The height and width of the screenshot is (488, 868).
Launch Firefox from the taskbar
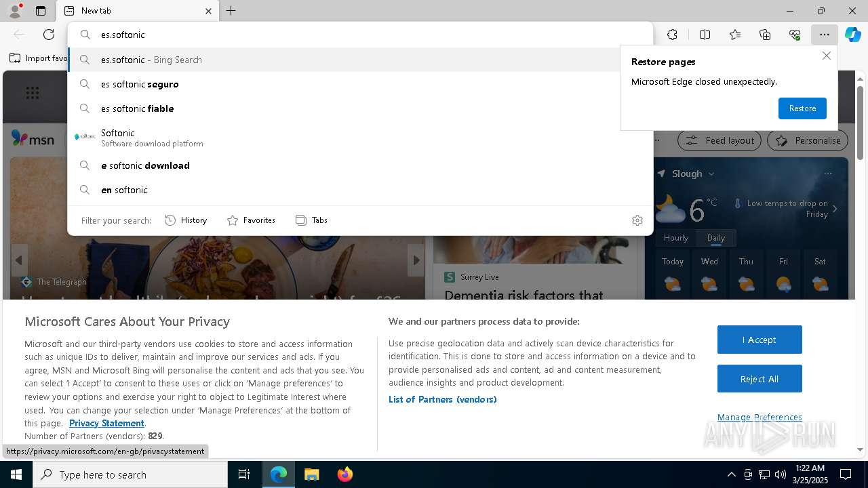pos(344,474)
